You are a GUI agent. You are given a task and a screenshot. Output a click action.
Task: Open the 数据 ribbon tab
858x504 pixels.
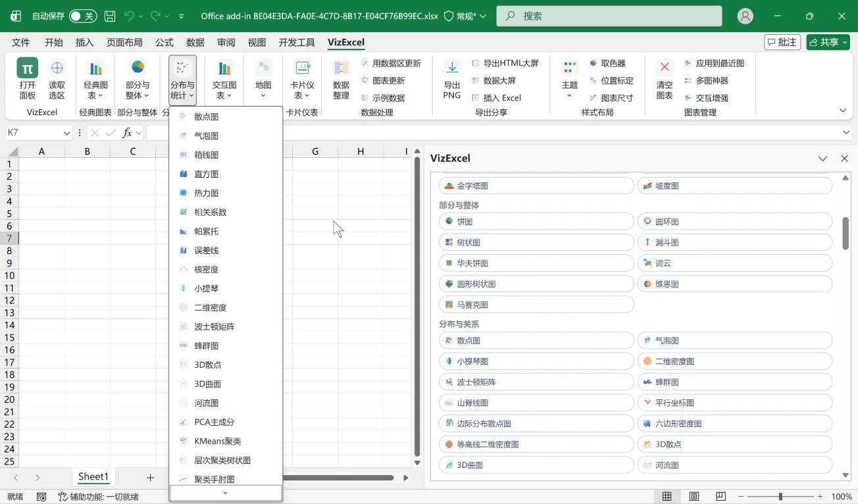point(195,42)
